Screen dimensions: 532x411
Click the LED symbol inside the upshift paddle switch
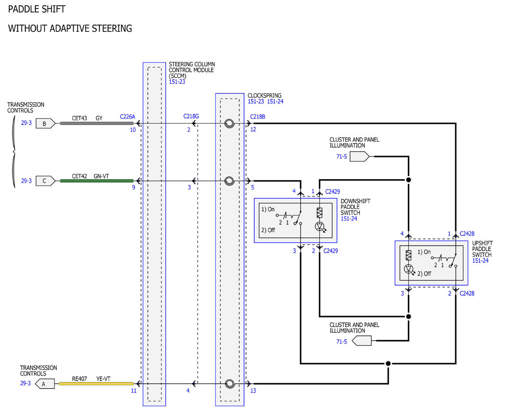click(x=409, y=269)
